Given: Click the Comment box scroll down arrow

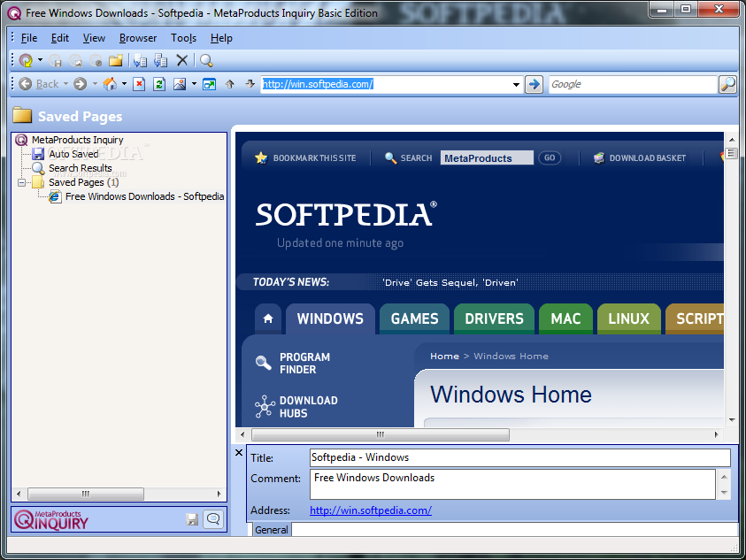Looking at the screenshot, I should pos(724,493).
